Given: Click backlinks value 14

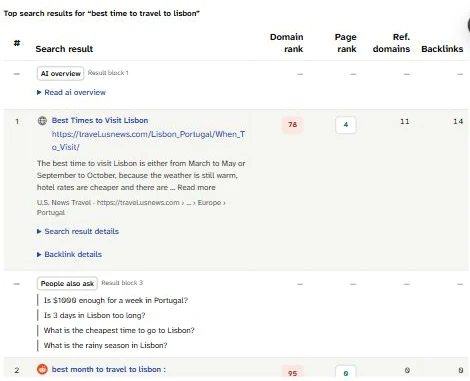Looking at the screenshot, I should [x=458, y=121].
